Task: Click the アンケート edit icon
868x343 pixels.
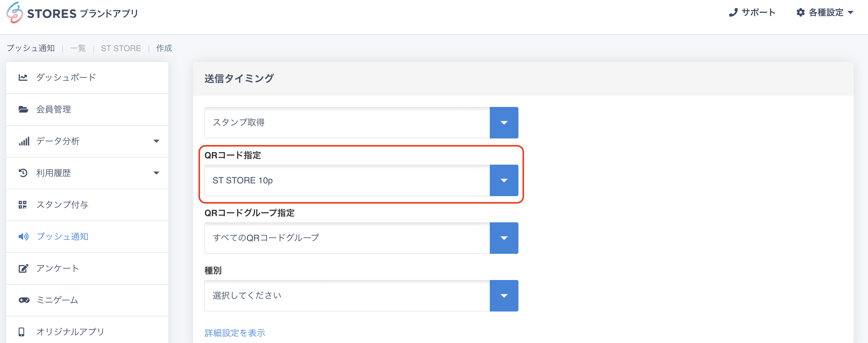Action: pos(23,268)
